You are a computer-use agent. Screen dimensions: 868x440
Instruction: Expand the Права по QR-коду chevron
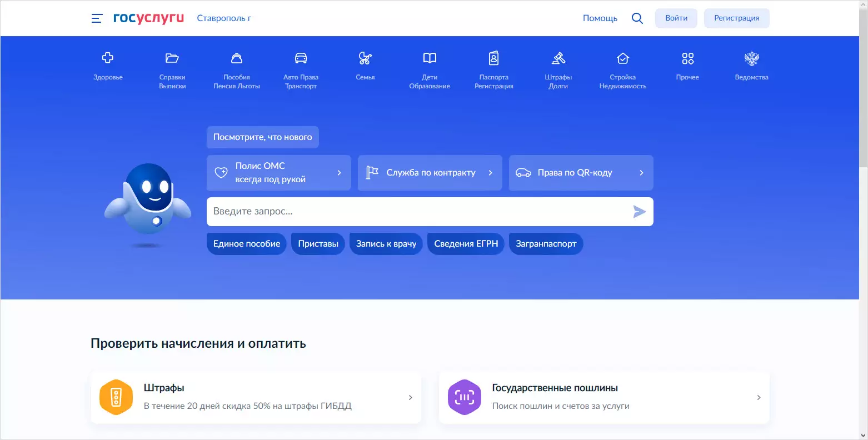[x=642, y=173]
